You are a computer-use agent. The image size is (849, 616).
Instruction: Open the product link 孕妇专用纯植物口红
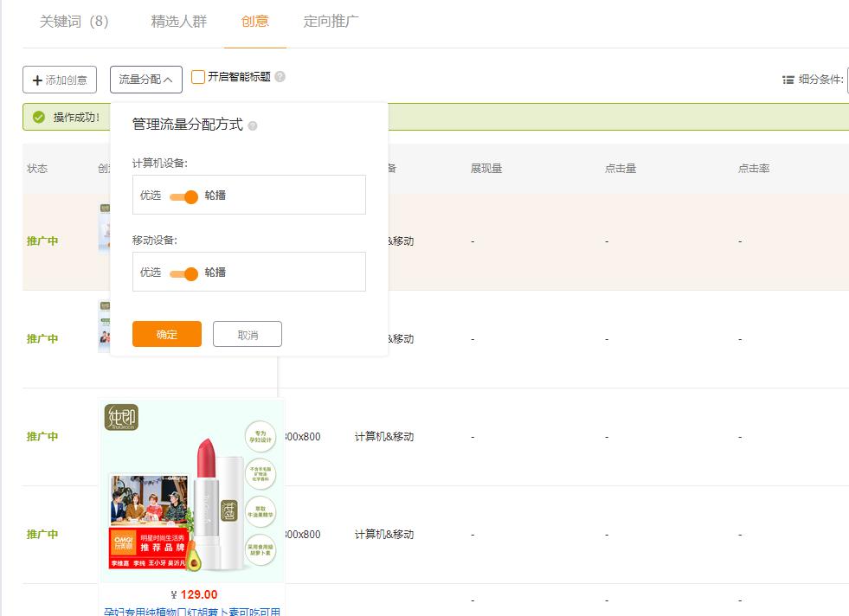point(192,611)
